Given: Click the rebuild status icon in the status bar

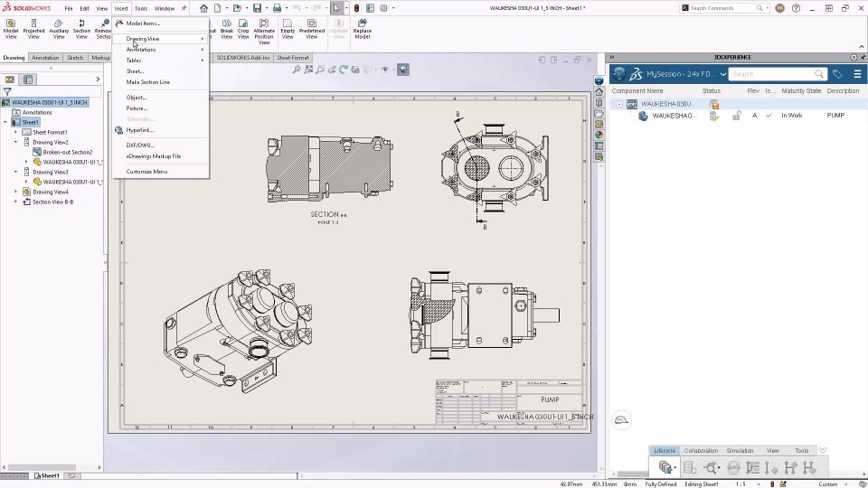Looking at the screenshot, I should point(772,484).
